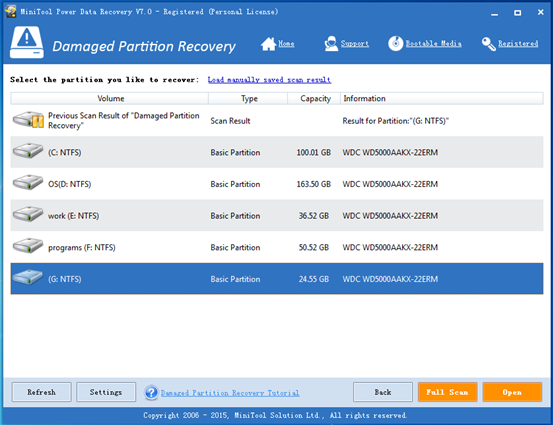Select the drive icon for C: NTFS

(x=28, y=151)
